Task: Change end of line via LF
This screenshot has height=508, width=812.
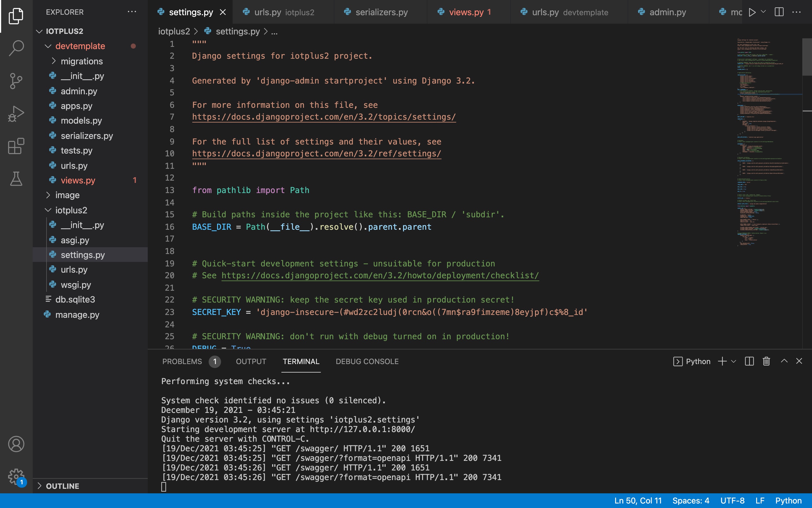Action: tap(760, 501)
